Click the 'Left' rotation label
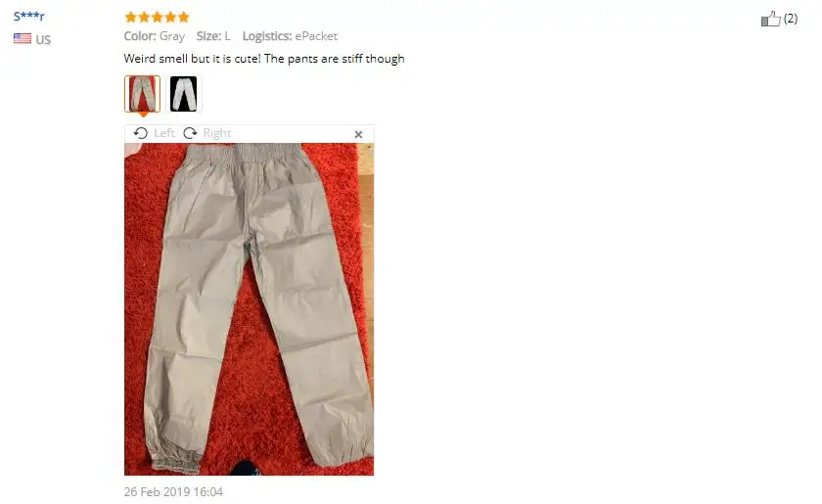This screenshot has height=504, width=822. pos(164,133)
